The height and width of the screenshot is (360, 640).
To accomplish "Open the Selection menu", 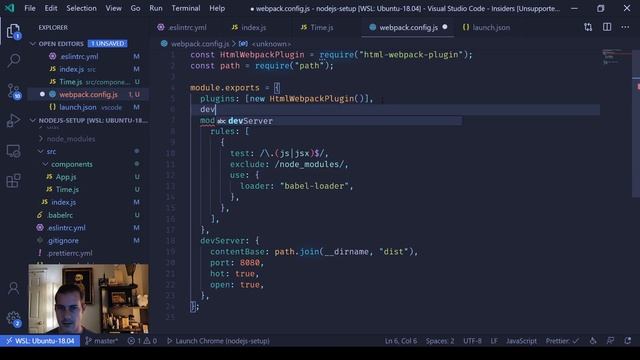I will [x=82, y=8].
